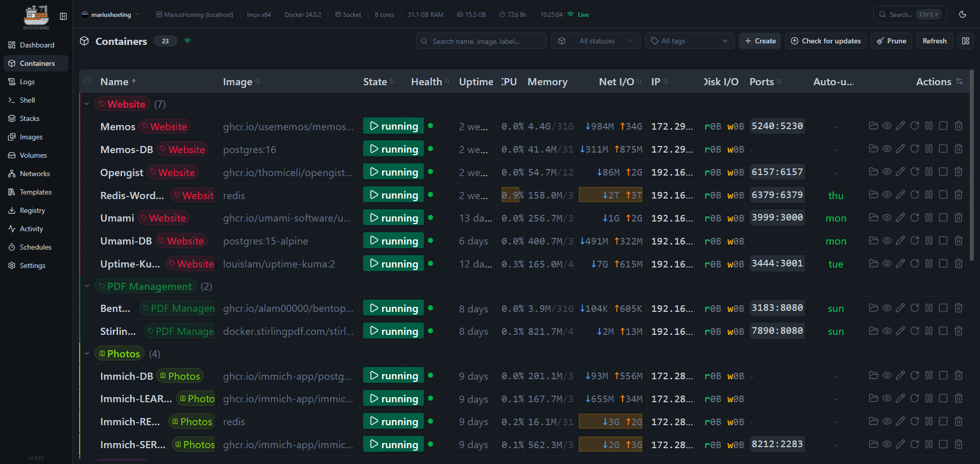The height and width of the screenshot is (464, 980).
Task: Check the select-all containers checkbox
Action: coord(87,81)
